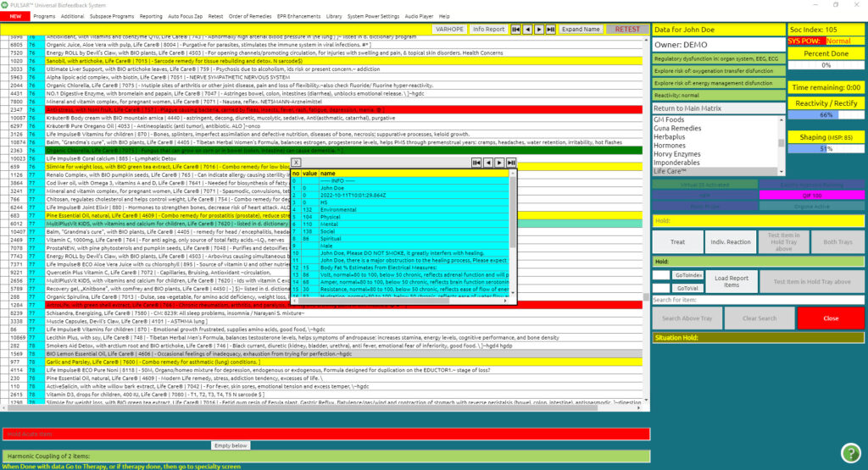This screenshot has height=470, width=868.
Task: Close the info popup with X button
Action: tap(296, 162)
